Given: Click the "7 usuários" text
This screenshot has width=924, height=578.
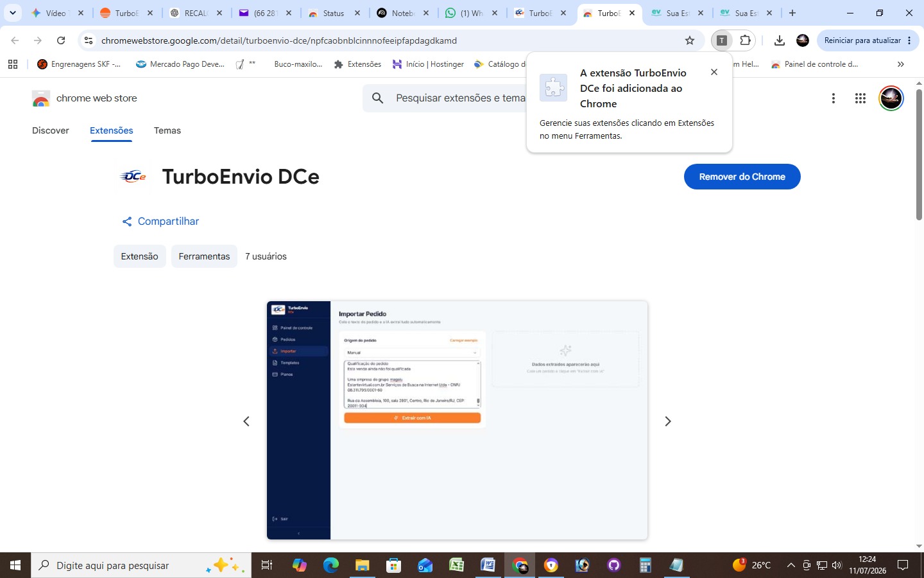Looking at the screenshot, I should [266, 256].
